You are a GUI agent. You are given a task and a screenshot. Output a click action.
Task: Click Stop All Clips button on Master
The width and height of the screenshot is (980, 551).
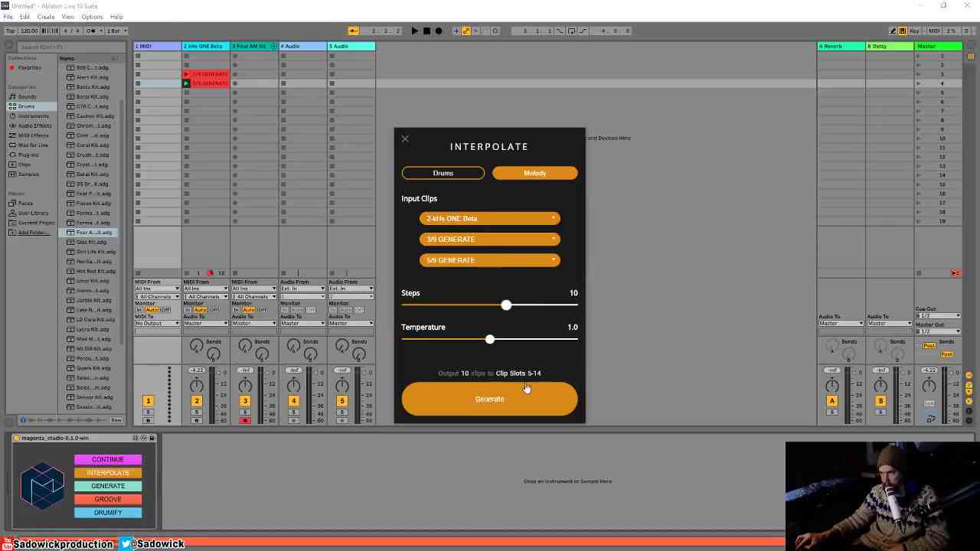[x=920, y=273]
